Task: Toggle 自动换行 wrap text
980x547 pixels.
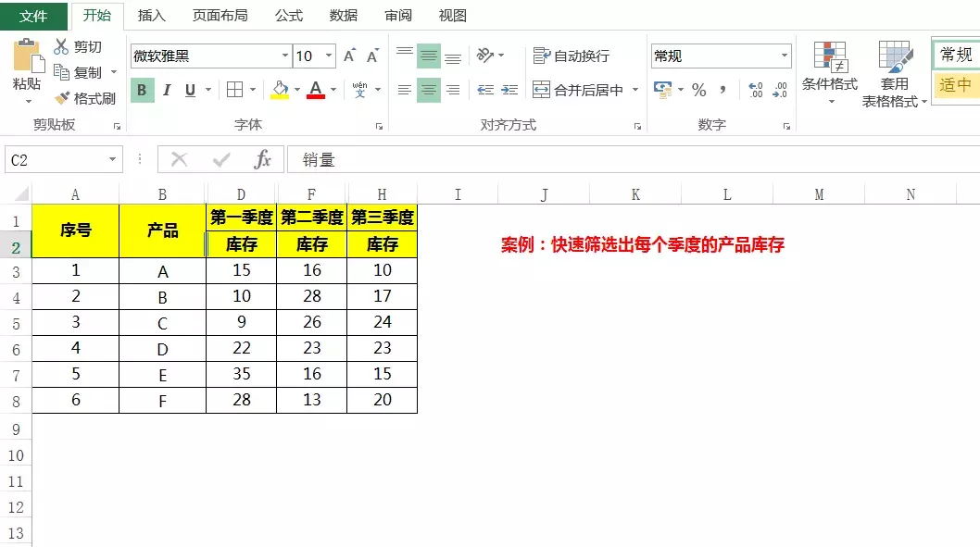Action: [x=571, y=56]
